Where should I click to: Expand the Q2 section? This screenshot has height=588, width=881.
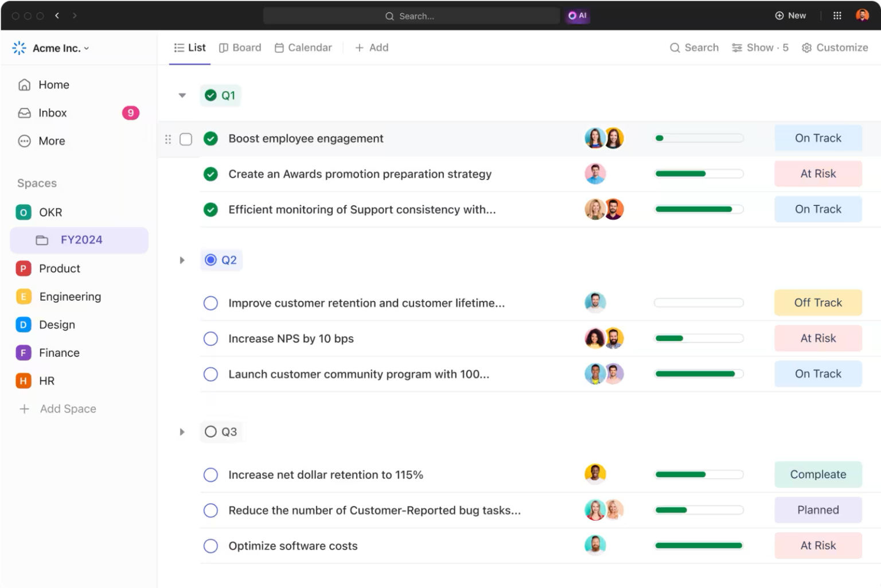182,260
